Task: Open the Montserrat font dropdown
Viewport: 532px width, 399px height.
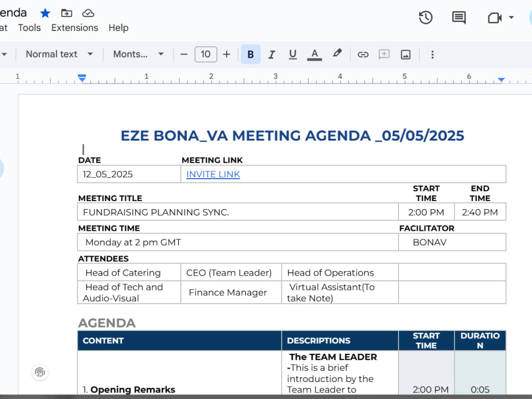Action: tap(138, 54)
